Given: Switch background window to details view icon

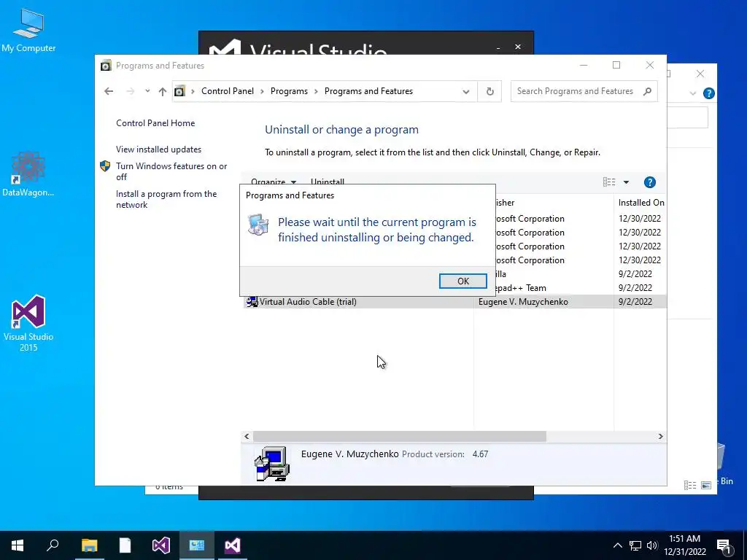Looking at the screenshot, I should (x=690, y=485).
